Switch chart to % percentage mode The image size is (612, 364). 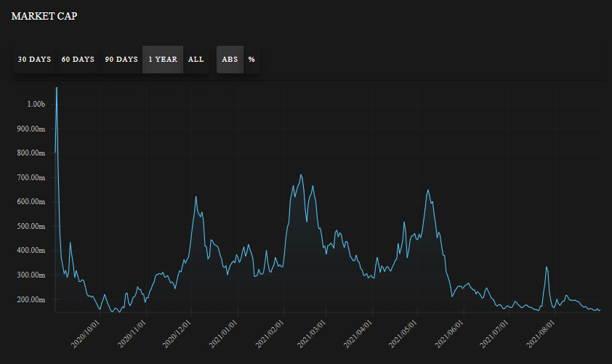[x=251, y=60]
